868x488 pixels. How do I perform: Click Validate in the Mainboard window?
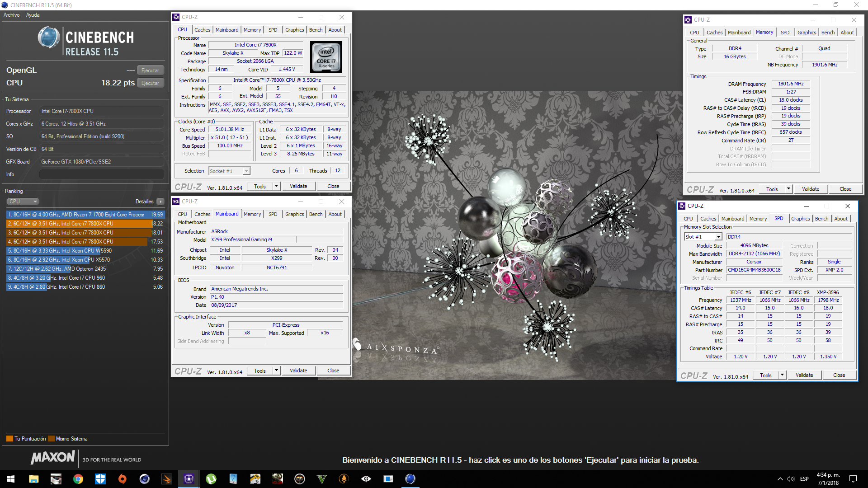(298, 371)
